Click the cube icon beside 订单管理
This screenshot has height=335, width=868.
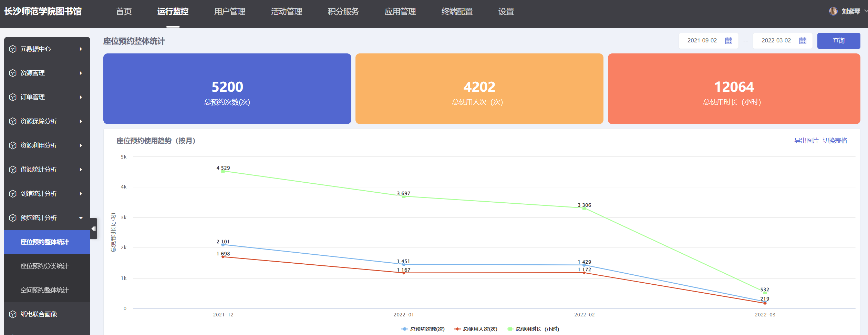click(x=13, y=97)
